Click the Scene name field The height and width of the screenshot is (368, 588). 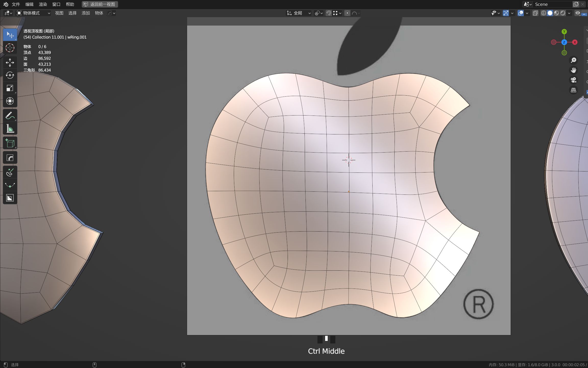551,4
